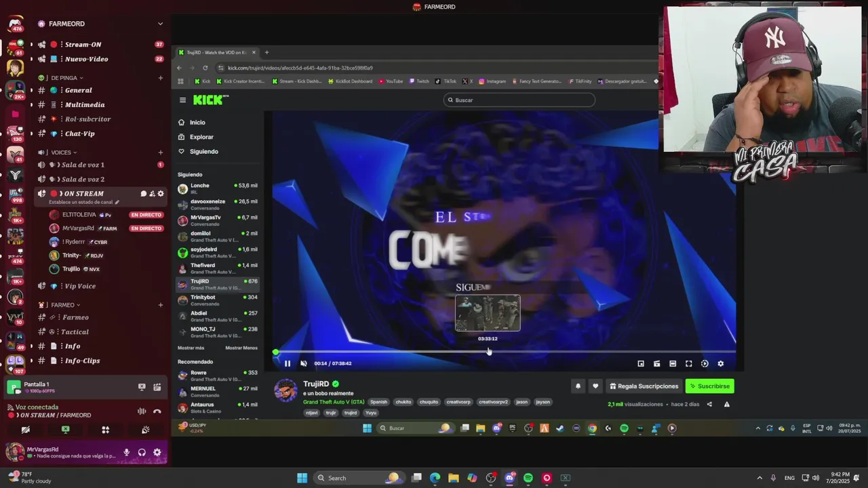Collapse the VOICES category
This screenshot has width=868, height=488.
[x=58, y=152]
